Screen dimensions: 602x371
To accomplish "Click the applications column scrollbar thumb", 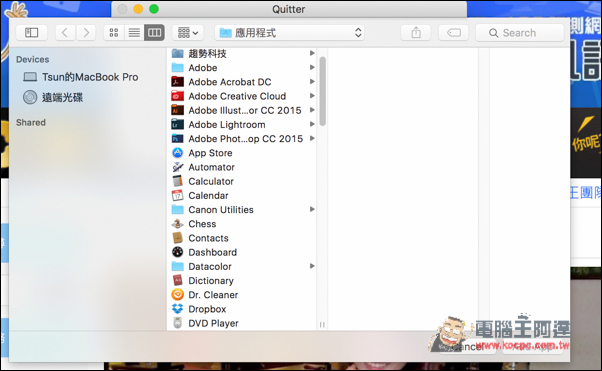I will click(322, 91).
